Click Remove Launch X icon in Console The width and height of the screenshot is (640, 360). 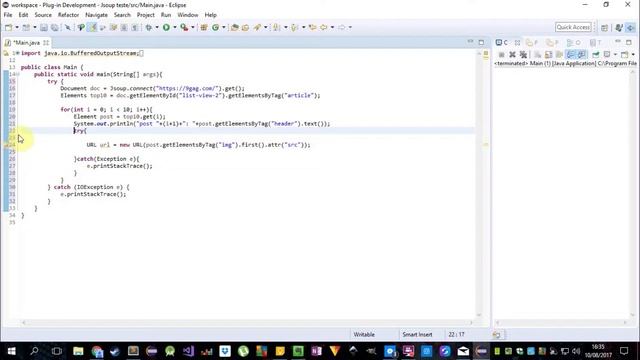coord(512,54)
